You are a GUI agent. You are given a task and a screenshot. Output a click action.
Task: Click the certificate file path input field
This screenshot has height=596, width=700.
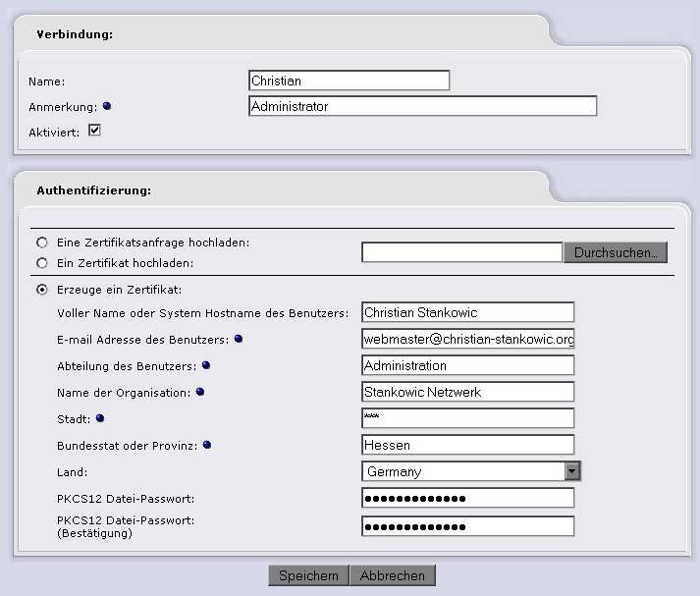pyautogui.click(x=461, y=253)
